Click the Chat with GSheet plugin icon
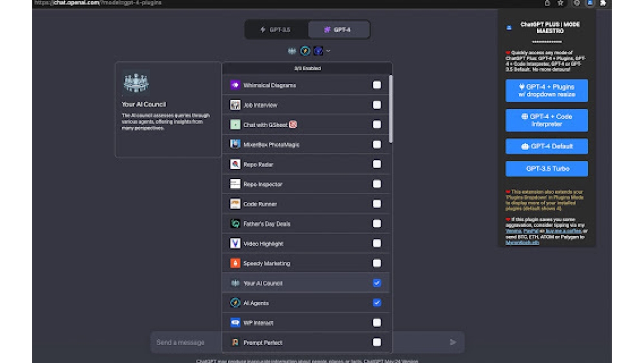644x363 pixels. 235,124
